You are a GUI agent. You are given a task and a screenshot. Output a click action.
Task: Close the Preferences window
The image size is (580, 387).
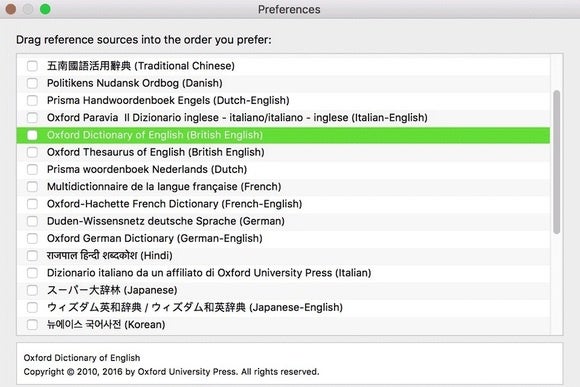[11, 9]
